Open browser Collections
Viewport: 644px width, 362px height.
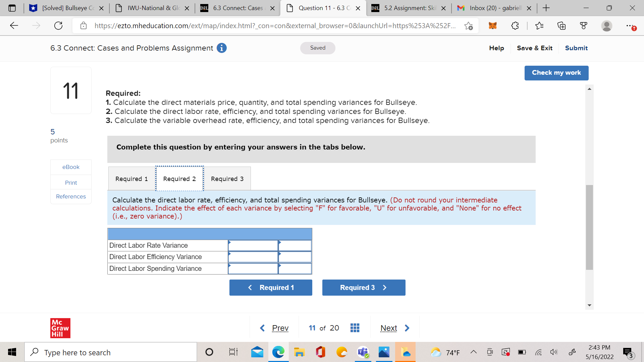pyautogui.click(x=561, y=25)
